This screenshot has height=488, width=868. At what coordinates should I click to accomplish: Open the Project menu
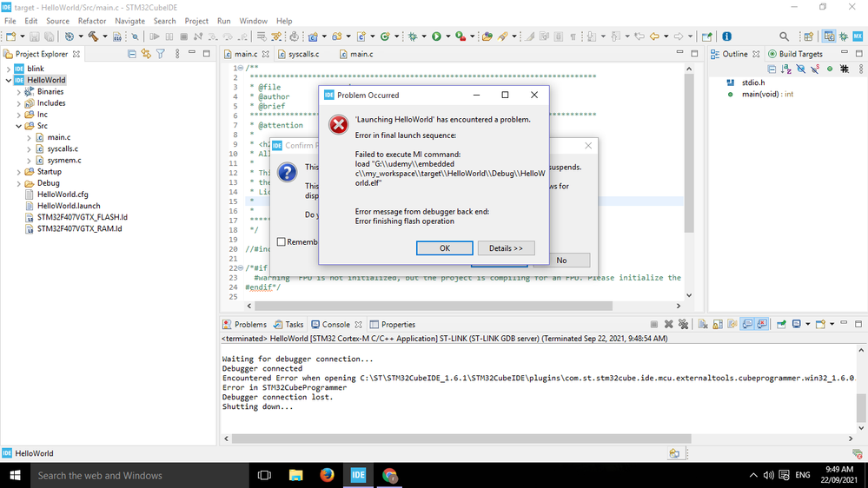196,21
